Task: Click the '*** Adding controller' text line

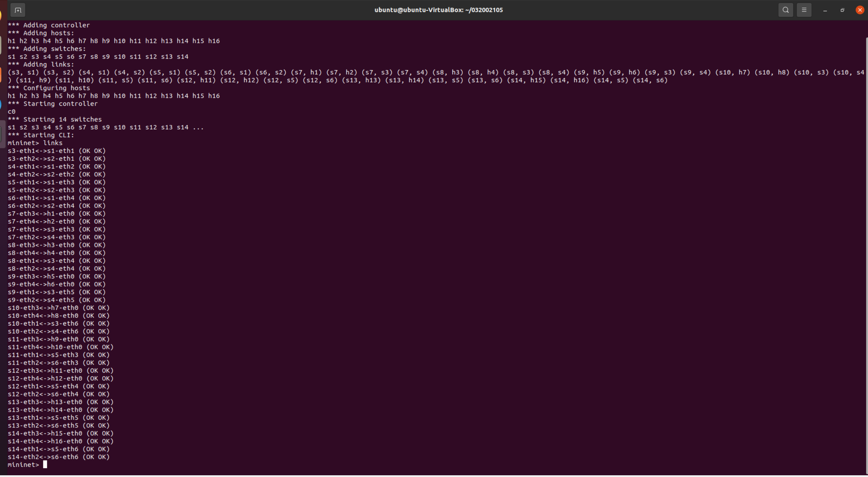Action: [49, 25]
